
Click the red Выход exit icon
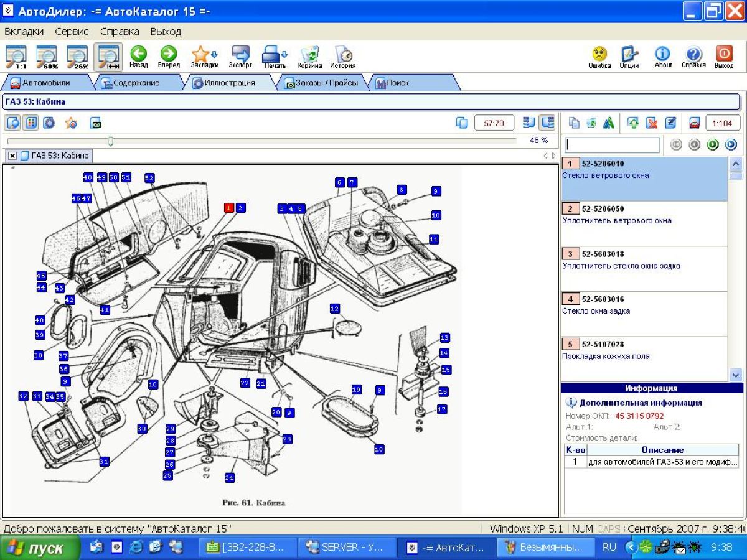[x=724, y=57]
